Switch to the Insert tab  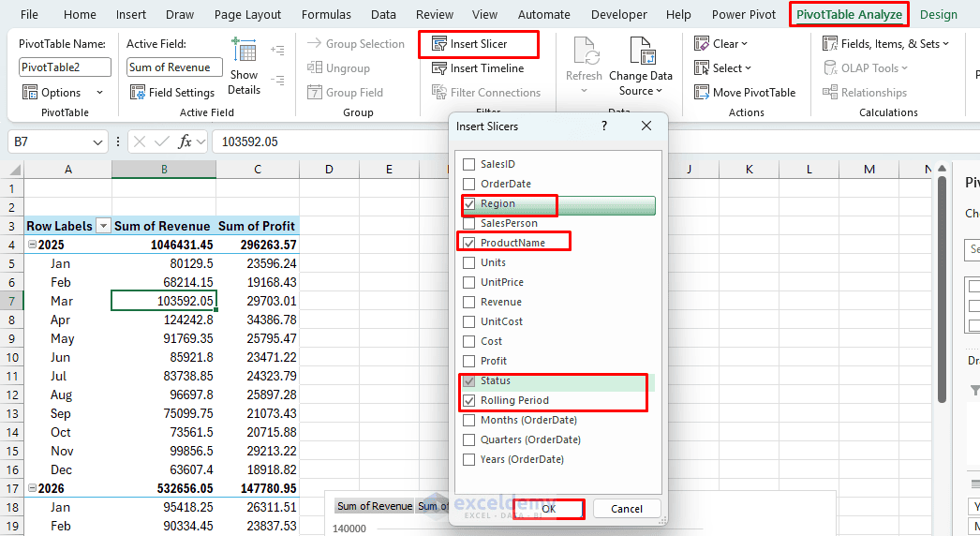pos(130,14)
